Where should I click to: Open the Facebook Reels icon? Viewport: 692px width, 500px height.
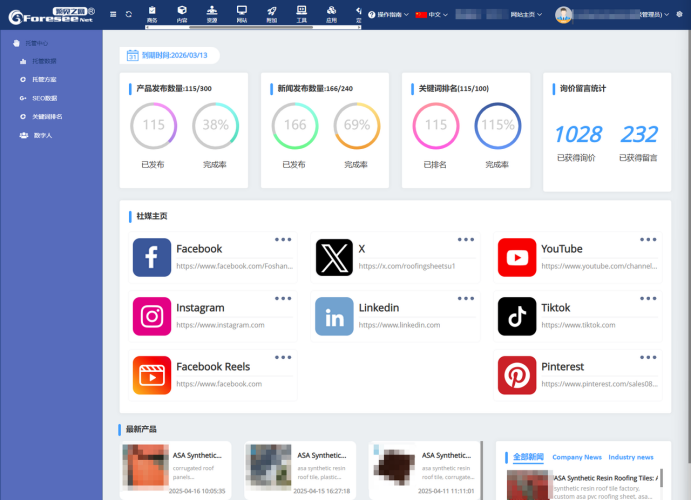pos(152,375)
